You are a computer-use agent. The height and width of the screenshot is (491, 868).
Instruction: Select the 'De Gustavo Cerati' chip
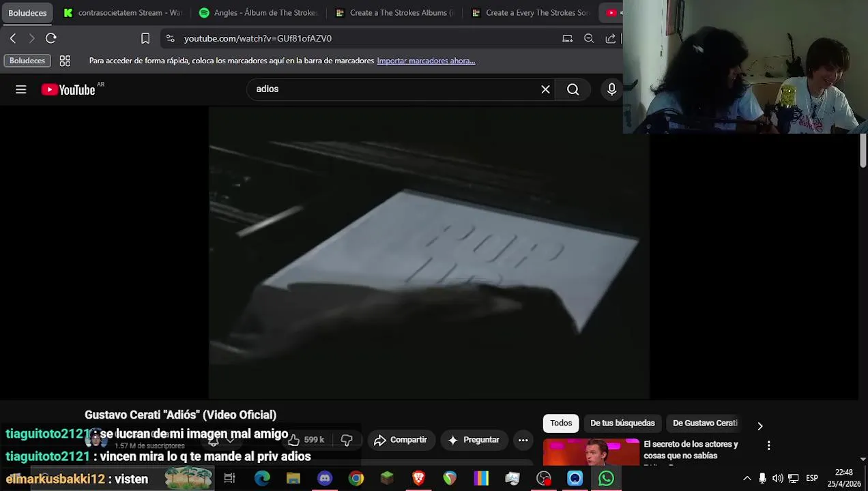[705, 423]
